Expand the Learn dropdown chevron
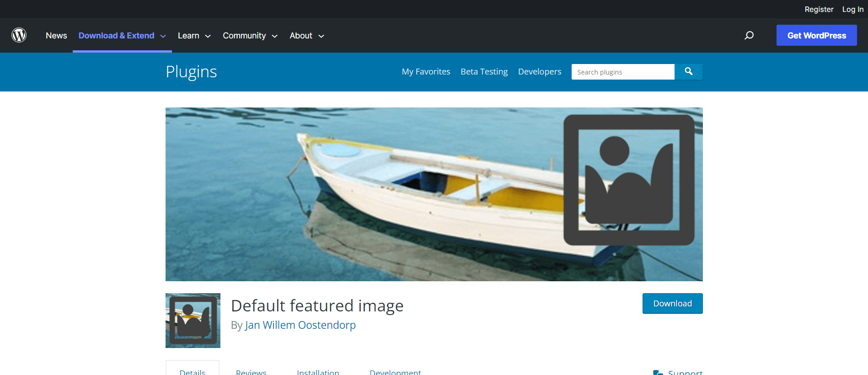 [208, 36]
